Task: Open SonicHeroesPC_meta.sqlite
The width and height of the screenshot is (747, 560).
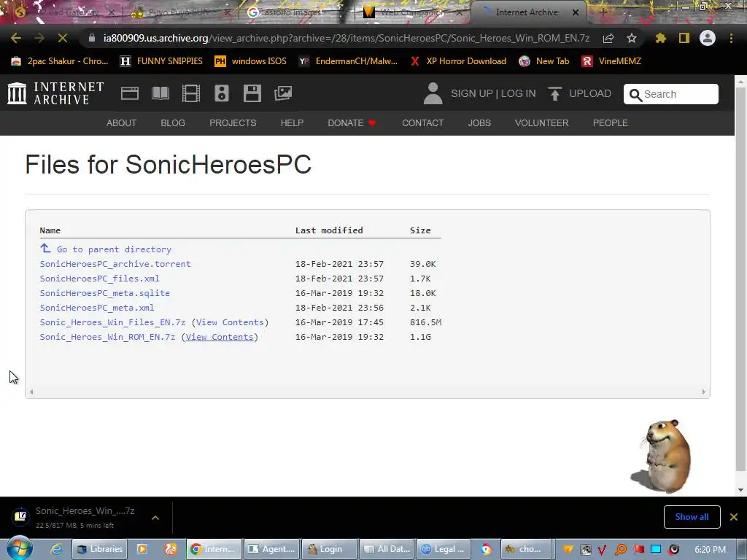Action: tap(105, 293)
